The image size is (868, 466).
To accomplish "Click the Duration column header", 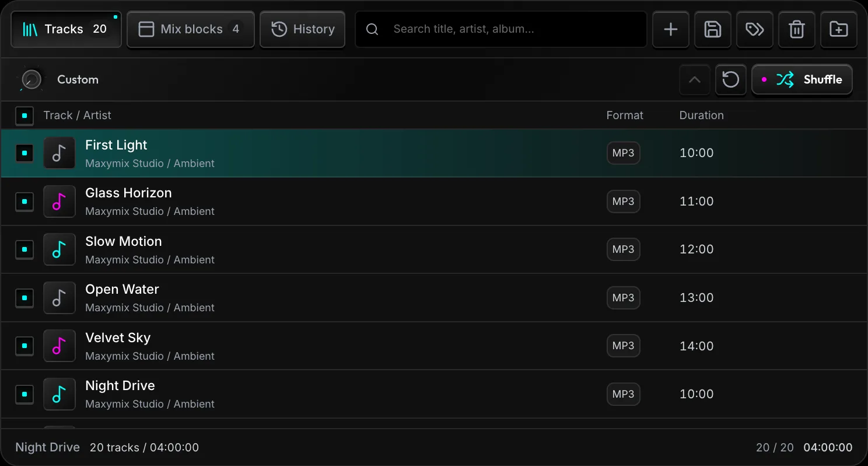I will [701, 115].
